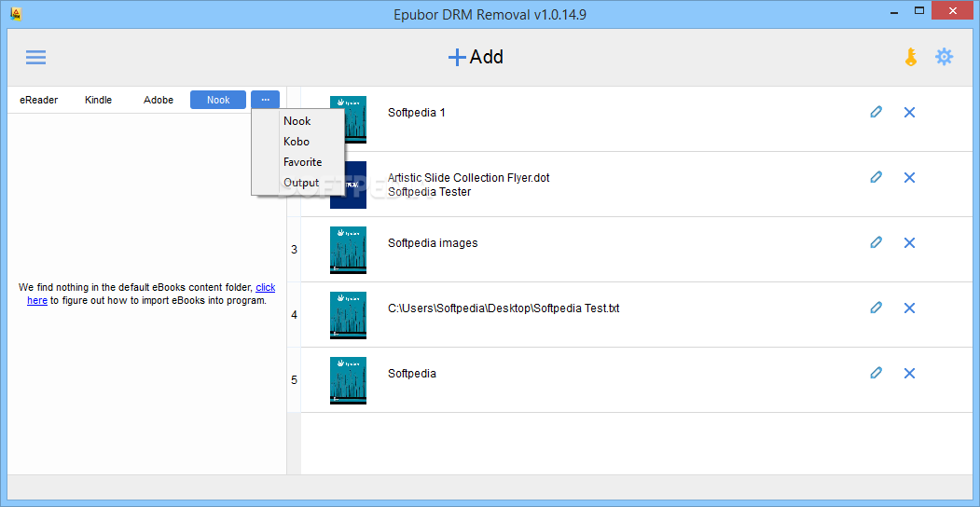Open the orange key registration icon
This screenshot has height=507, width=980.
(x=911, y=58)
